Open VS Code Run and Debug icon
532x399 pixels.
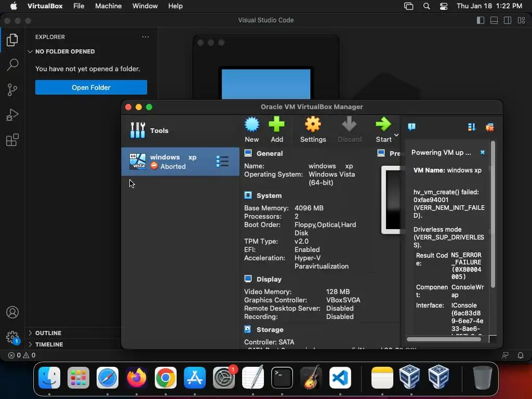pyautogui.click(x=12, y=115)
